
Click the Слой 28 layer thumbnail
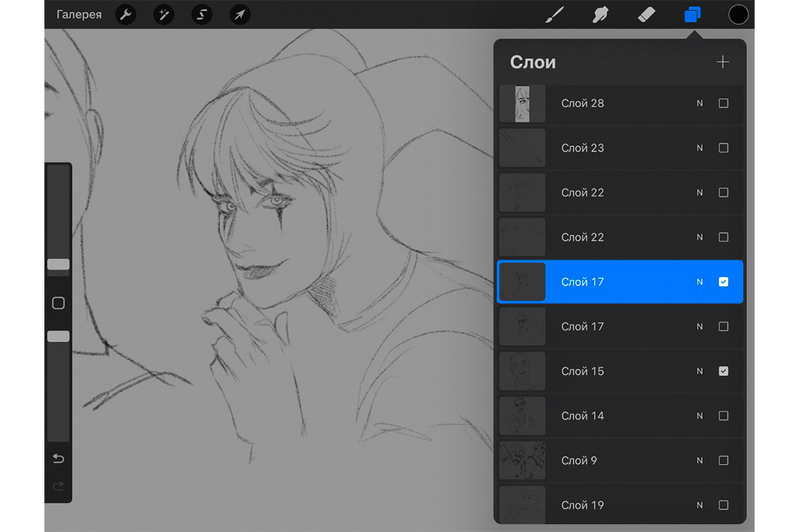pyautogui.click(x=522, y=104)
